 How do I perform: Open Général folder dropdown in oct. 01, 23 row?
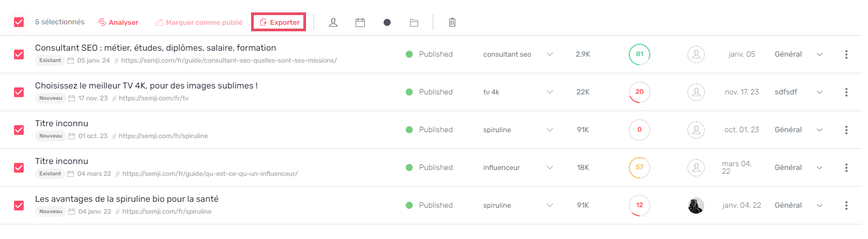click(820, 130)
